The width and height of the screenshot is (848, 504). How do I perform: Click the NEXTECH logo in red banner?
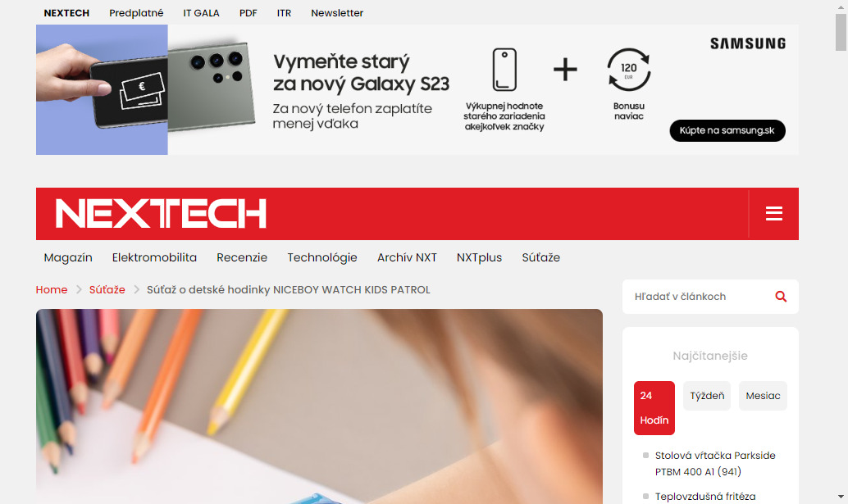click(162, 213)
